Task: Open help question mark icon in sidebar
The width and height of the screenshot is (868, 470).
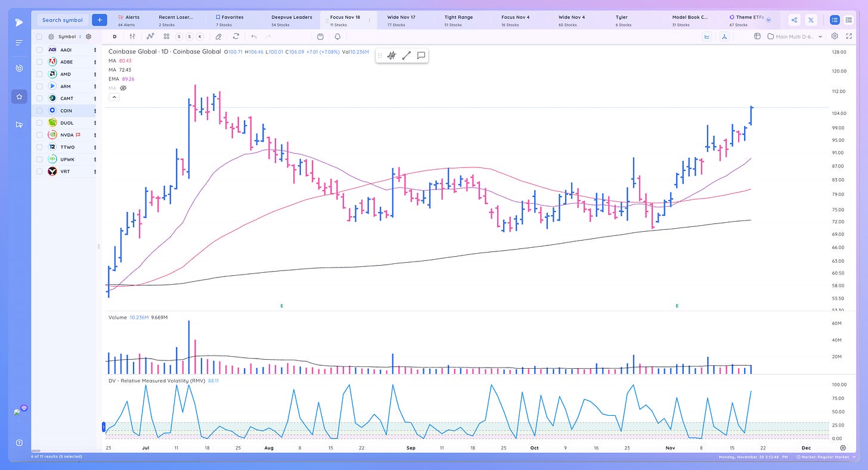Action: [19, 443]
